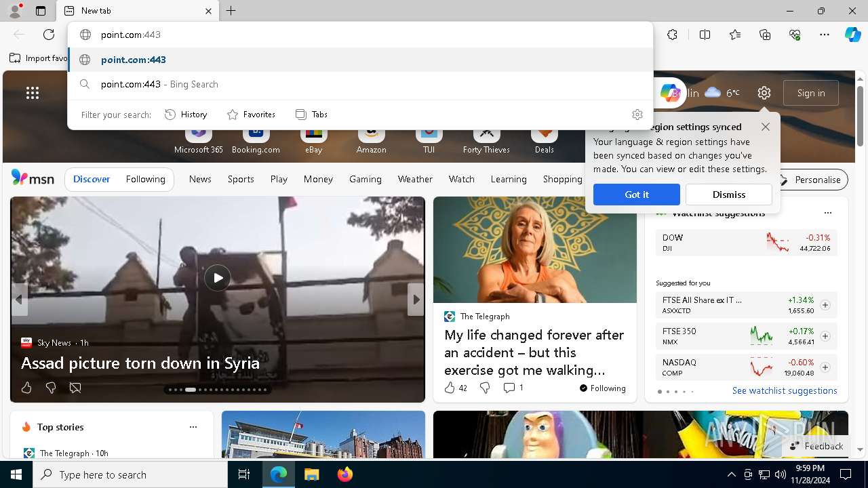
Task: Close the New tab tab
Action: point(208,11)
